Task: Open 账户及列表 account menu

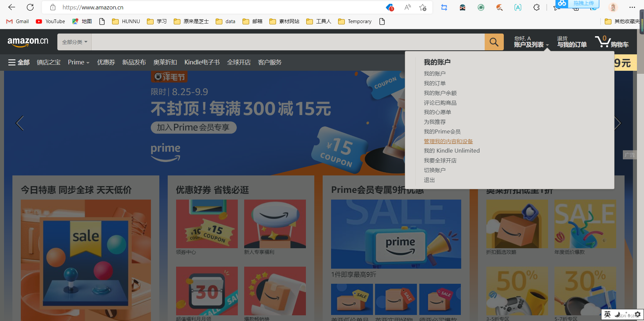Action: (x=531, y=42)
